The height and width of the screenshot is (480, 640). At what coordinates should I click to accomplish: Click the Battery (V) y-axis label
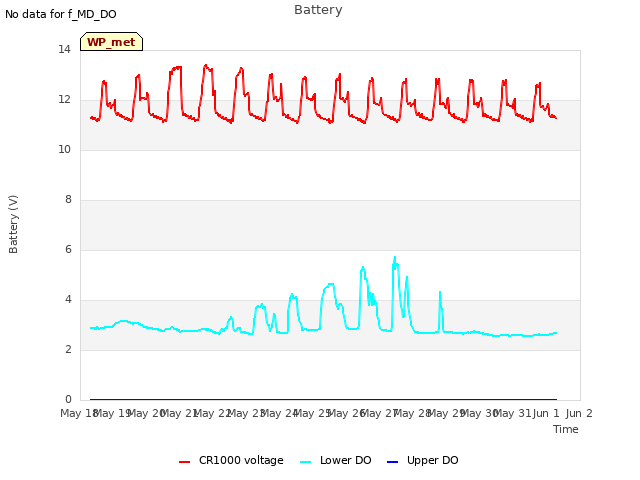point(13,224)
